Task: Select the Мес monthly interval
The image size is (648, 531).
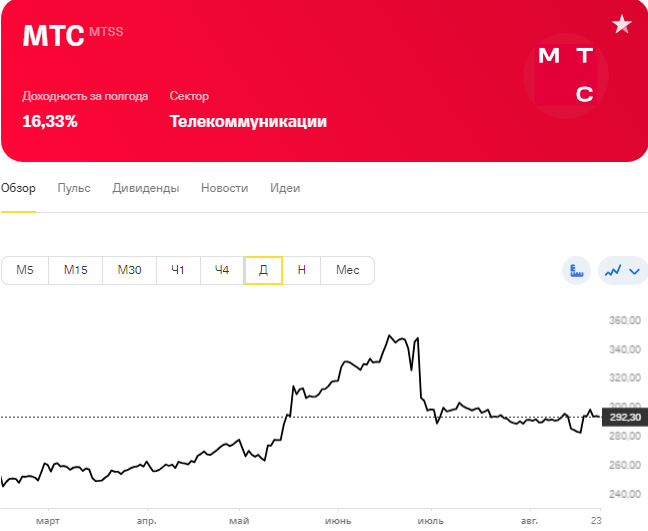Action: [x=347, y=270]
